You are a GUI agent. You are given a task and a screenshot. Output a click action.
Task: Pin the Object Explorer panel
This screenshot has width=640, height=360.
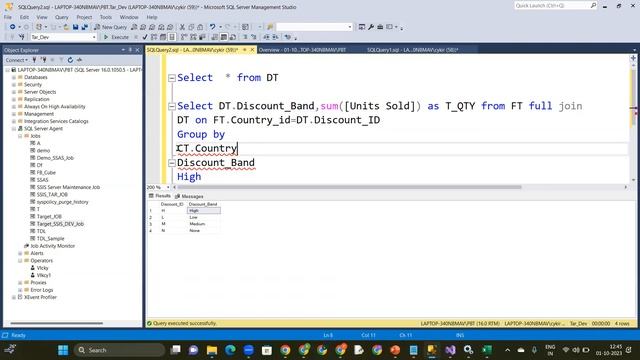tap(130, 50)
